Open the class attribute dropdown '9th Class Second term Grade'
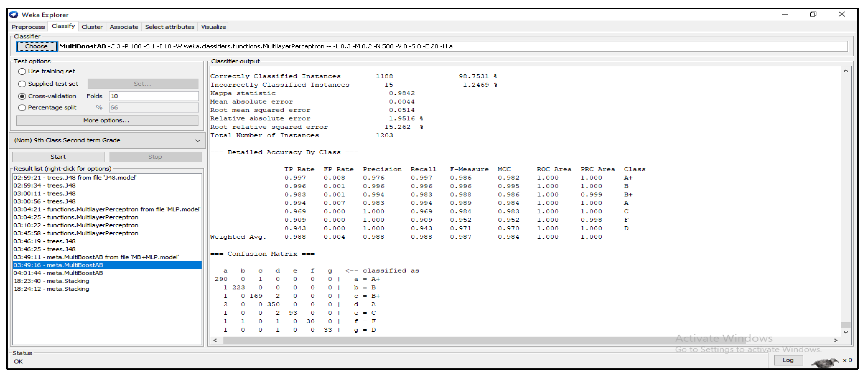Image resolution: width=868 pixels, height=376 pixels. click(107, 140)
